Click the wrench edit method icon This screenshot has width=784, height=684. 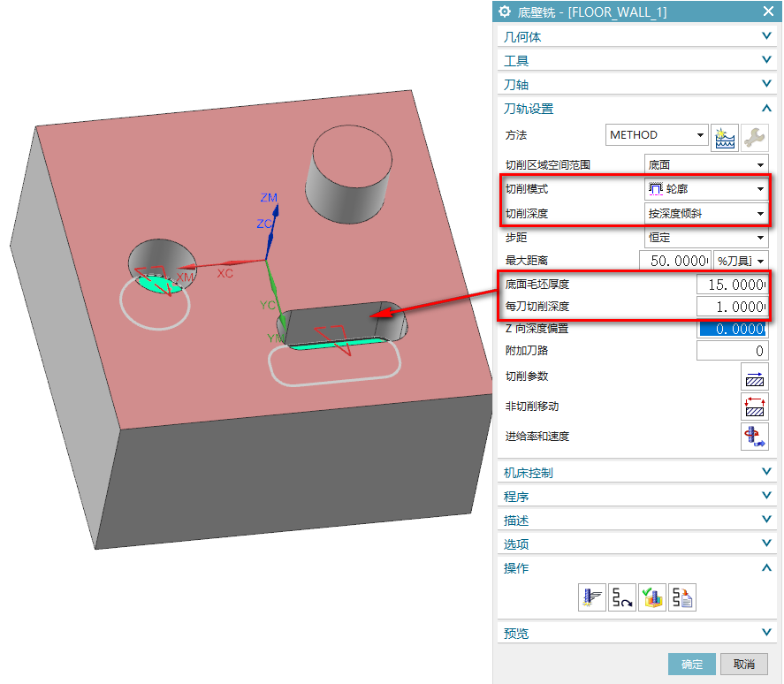pos(754,136)
